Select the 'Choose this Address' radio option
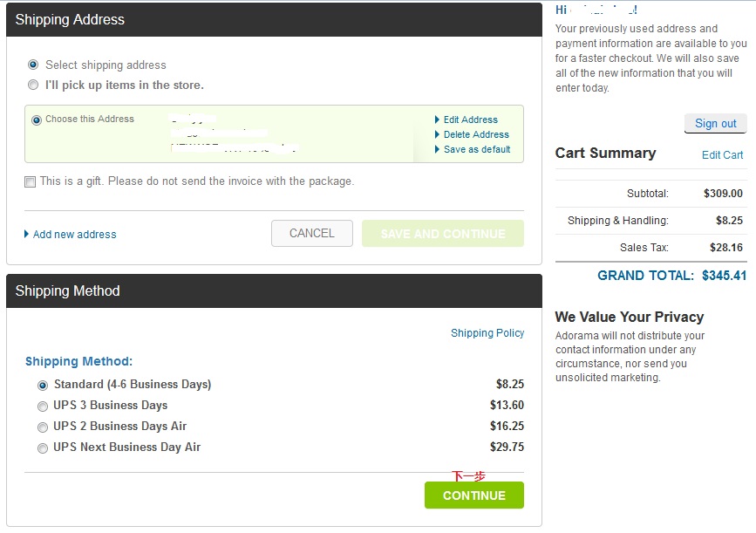756x533 pixels. click(37, 120)
